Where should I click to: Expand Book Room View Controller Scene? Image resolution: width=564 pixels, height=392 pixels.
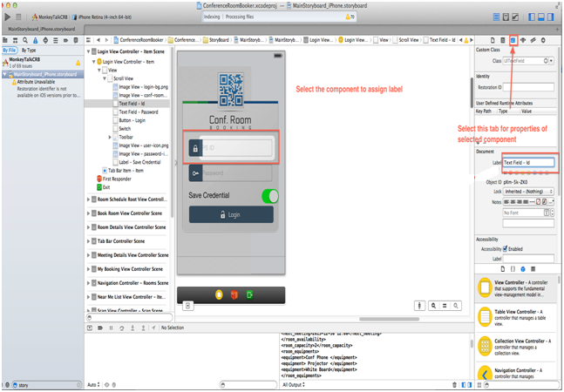(x=89, y=213)
